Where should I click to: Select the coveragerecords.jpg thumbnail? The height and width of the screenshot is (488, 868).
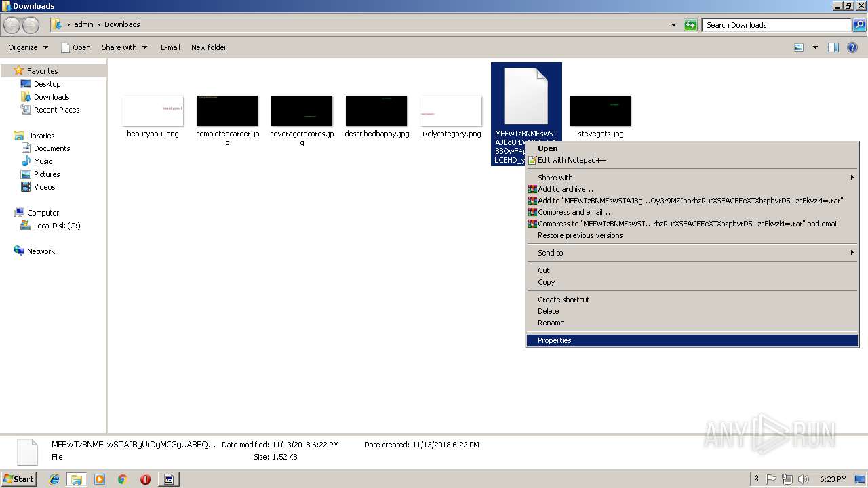(x=302, y=110)
